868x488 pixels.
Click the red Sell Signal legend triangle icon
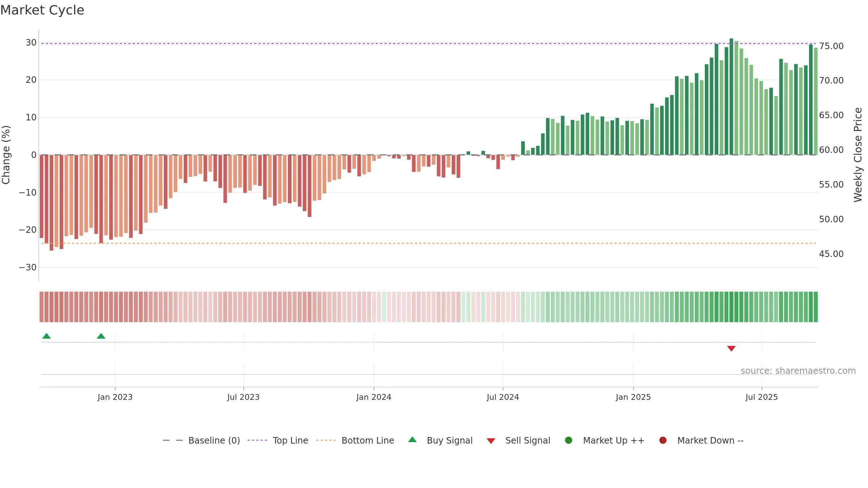tap(491, 441)
